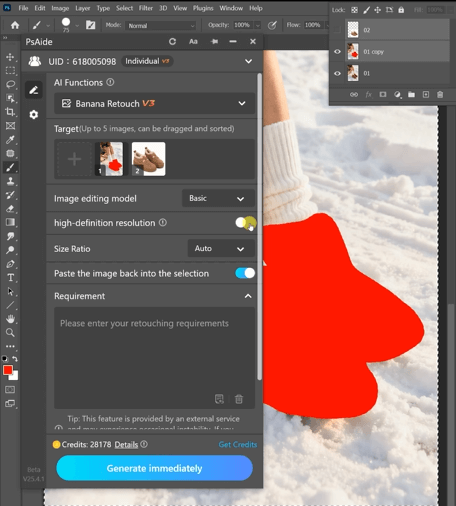The width and height of the screenshot is (456, 506).
Task: Select the Line tool
Action: (x=10, y=305)
